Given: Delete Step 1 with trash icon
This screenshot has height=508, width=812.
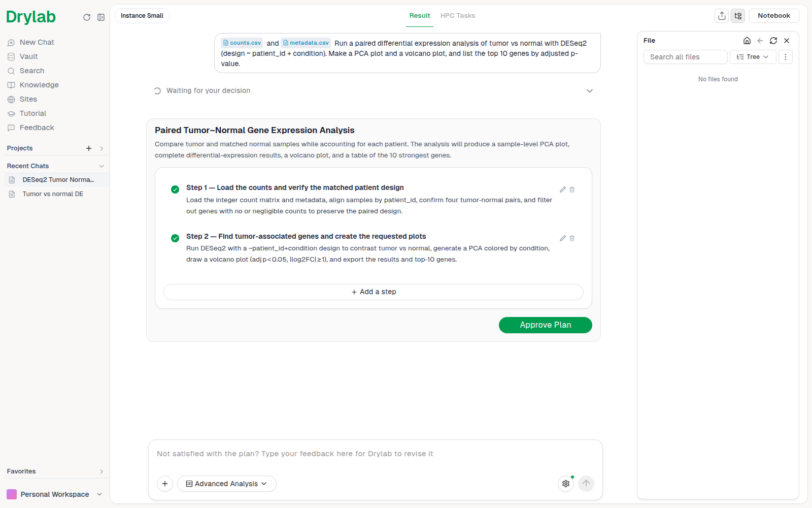Looking at the screenshot, I should click(x=572, y=189).
